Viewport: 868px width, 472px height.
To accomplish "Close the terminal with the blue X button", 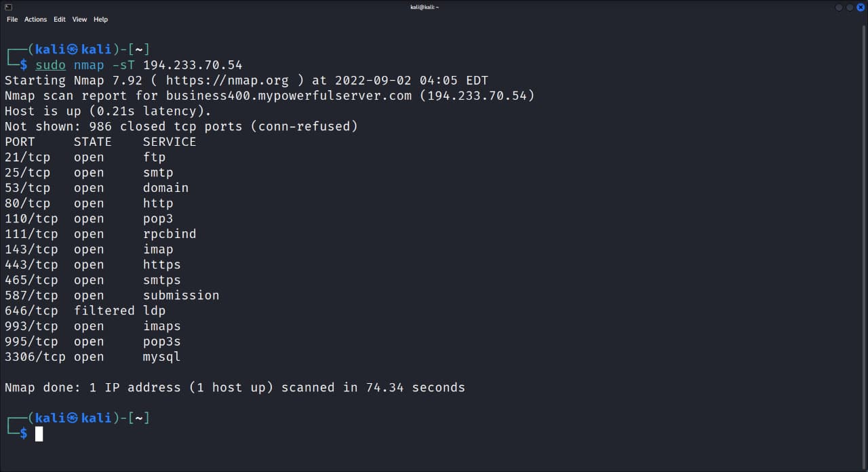I will pyautogui.click(x=861, y=7).
